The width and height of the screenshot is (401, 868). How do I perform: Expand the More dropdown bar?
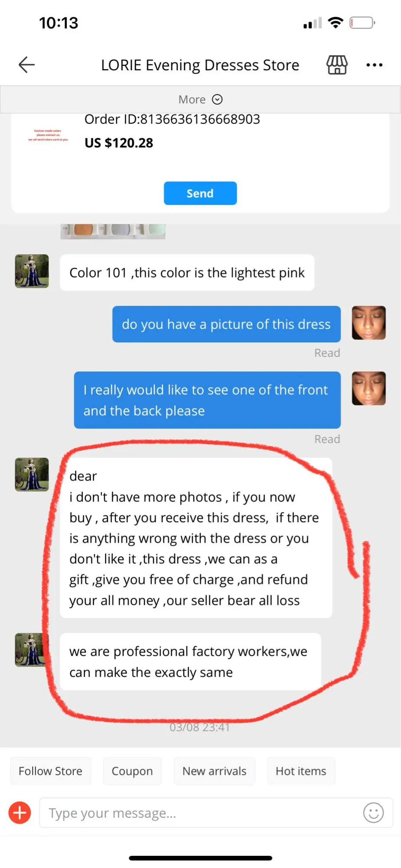point(200,99)
